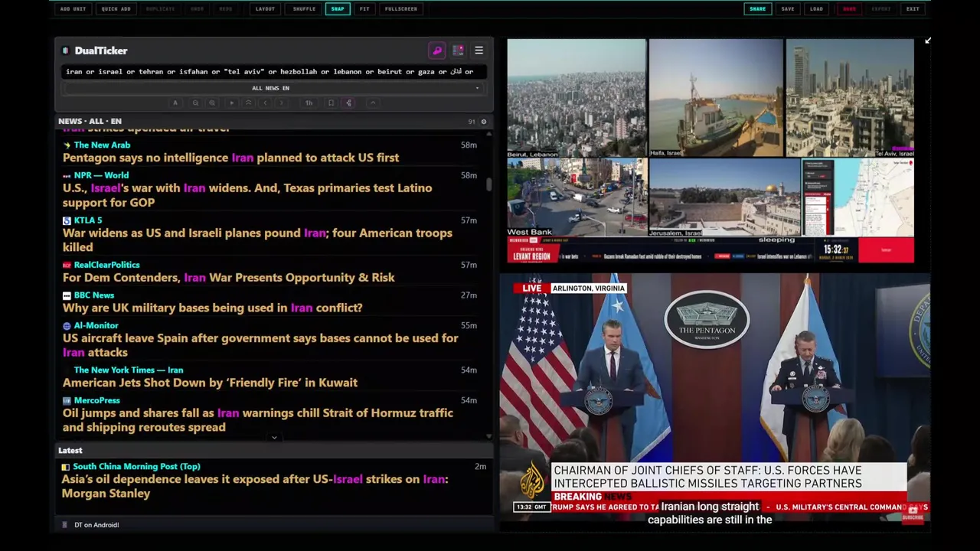Open BBC headline 'Why are UK military bases being used'
The width and height of the screenshot is (980, 551).
(212, 308)
